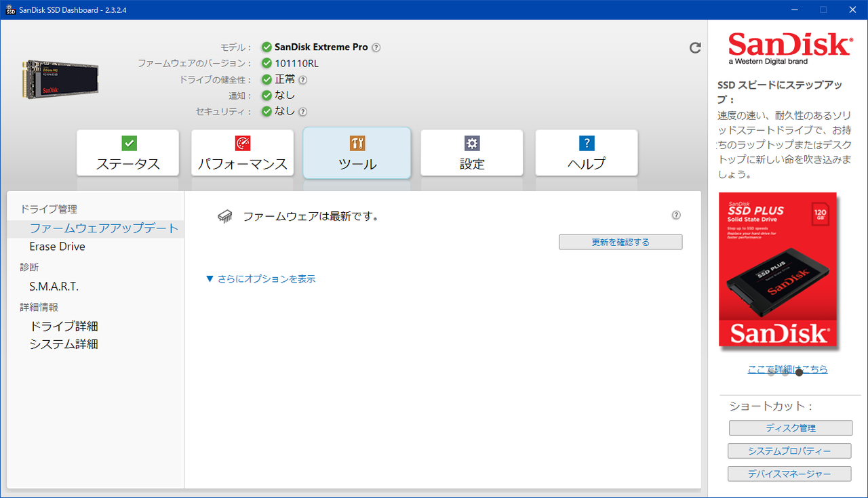Open Erase Drive in the sidebar
Screen dimensions: 868x498
(x=58, y=247)
